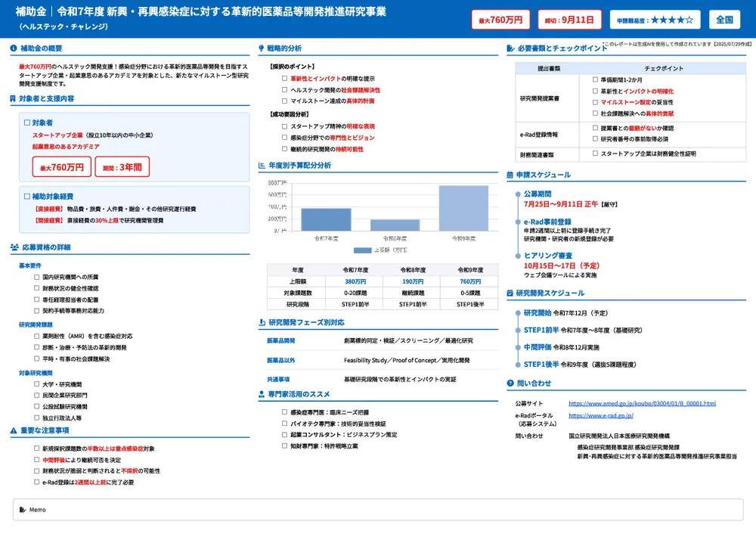Click the 令和9年度 bar in chart
Viewport: 756px width, 534px height.
tap(464, 209)
